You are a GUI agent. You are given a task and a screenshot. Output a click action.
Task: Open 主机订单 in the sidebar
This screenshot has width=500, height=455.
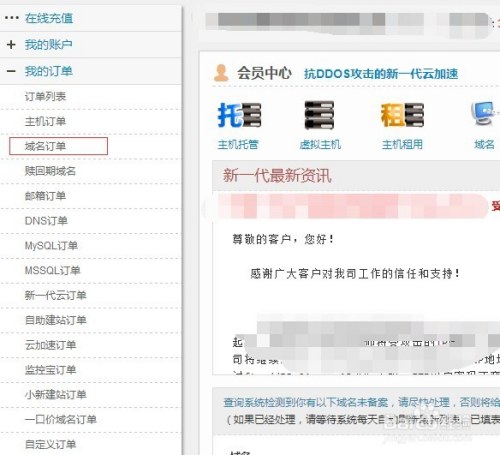[x=45, y=121]
